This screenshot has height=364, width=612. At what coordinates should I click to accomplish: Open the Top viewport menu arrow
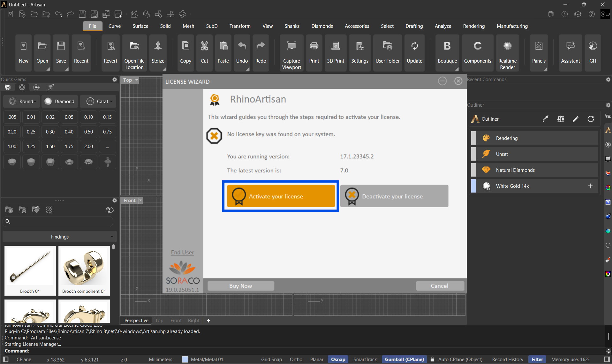[x=137, y=80]
